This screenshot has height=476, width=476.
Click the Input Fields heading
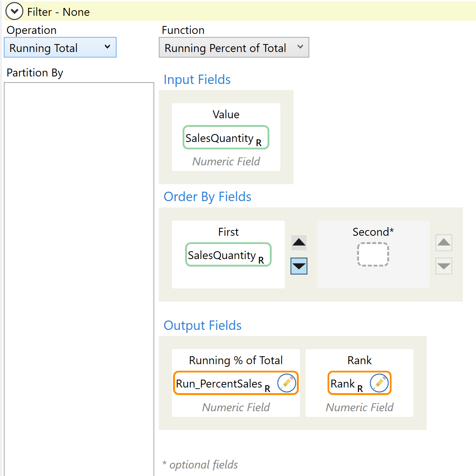click(x=197, y=80)
